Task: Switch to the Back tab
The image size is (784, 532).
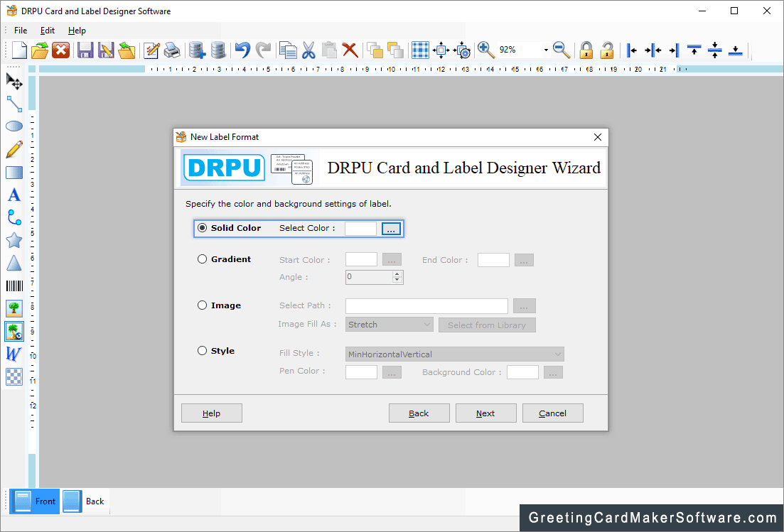Action: (x=85, y=501)
